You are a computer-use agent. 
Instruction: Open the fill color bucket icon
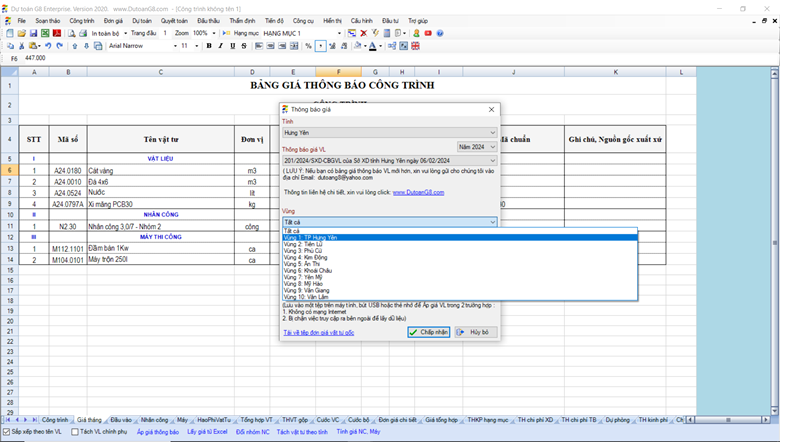357,46
